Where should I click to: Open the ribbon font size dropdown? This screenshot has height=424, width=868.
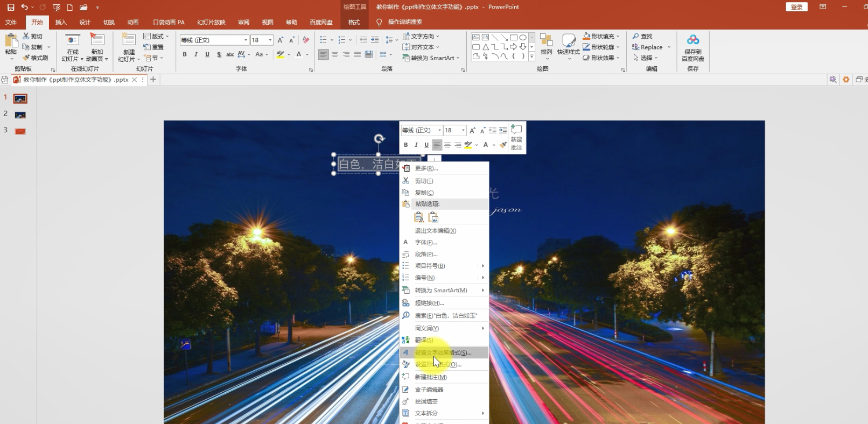coord(270,40)
